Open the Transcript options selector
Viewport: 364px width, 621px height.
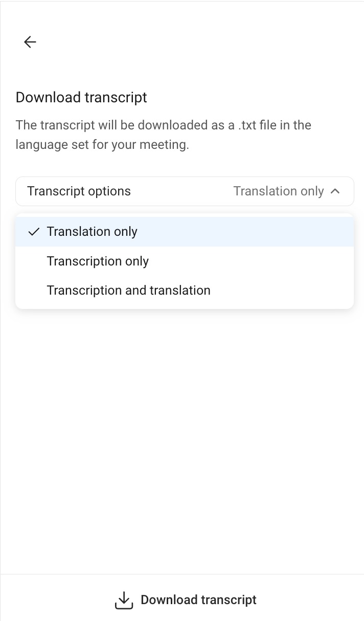pyautogui.click(x=184, y=191)
